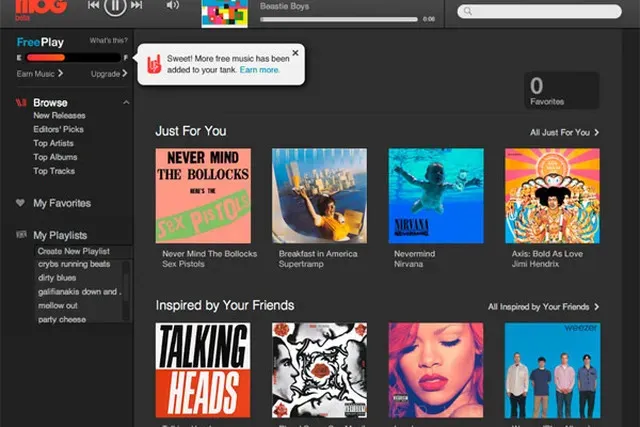Click the My Playlists icon

click(x=20, y=235)
